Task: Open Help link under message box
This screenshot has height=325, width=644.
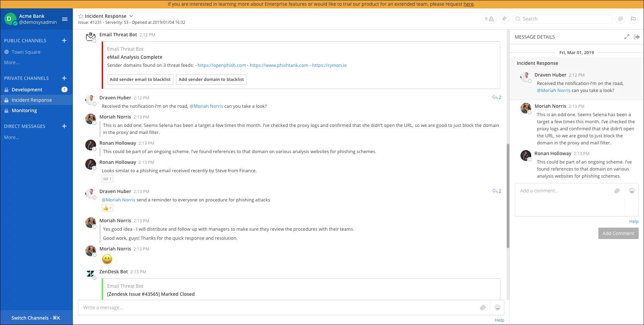Action: 500,320
